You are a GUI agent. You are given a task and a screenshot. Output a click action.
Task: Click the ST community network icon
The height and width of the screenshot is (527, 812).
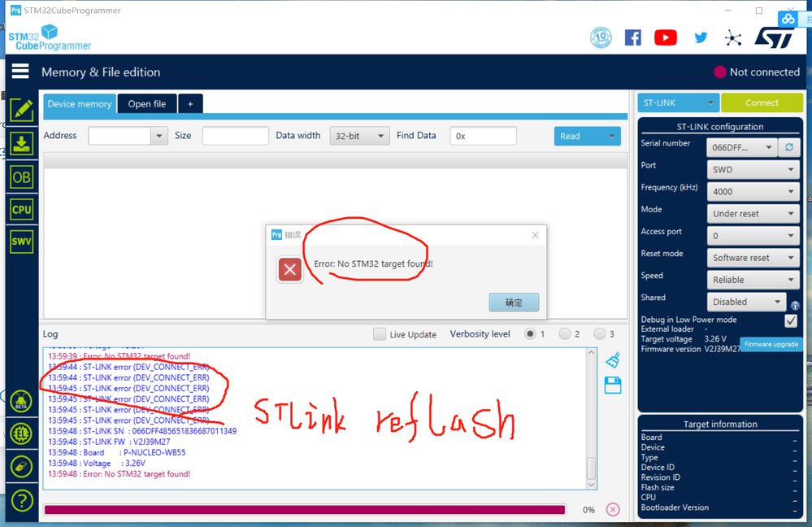pos(733,38)
